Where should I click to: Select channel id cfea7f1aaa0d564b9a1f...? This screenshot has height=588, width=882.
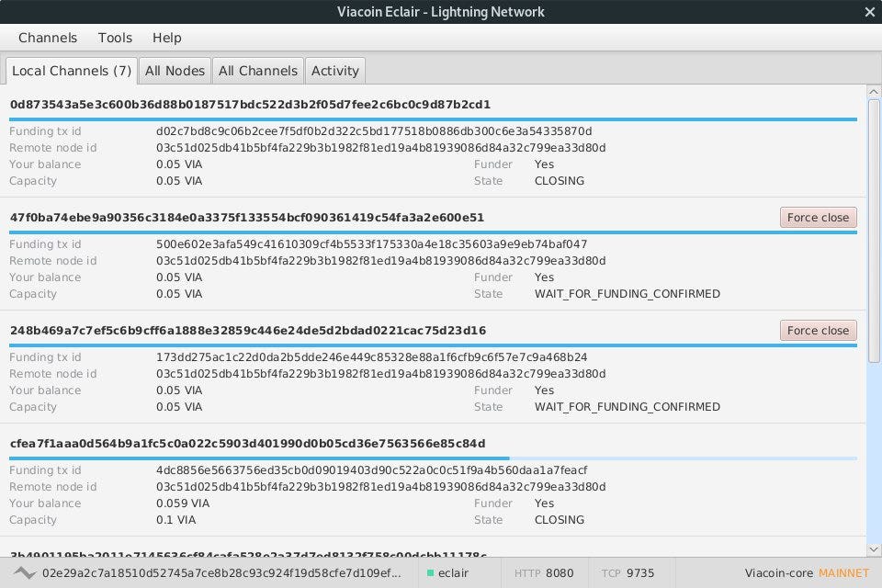click(247, 444)
